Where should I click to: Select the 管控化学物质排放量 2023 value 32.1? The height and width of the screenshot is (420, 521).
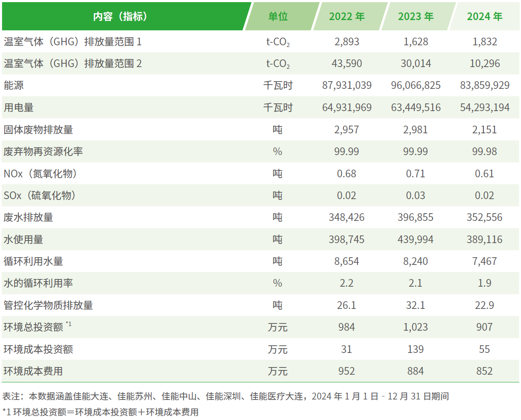click(416, 305)
